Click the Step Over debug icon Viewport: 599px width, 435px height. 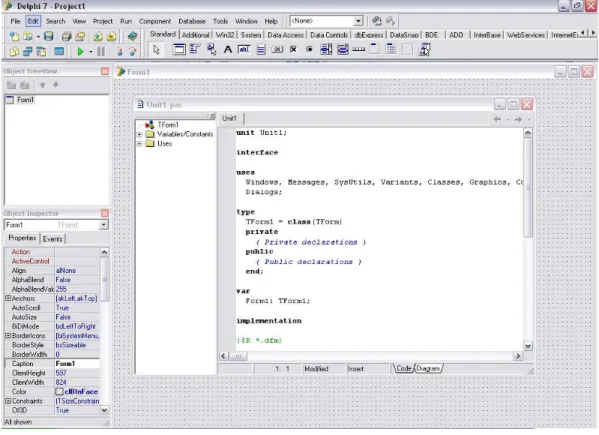coord(132,51)
